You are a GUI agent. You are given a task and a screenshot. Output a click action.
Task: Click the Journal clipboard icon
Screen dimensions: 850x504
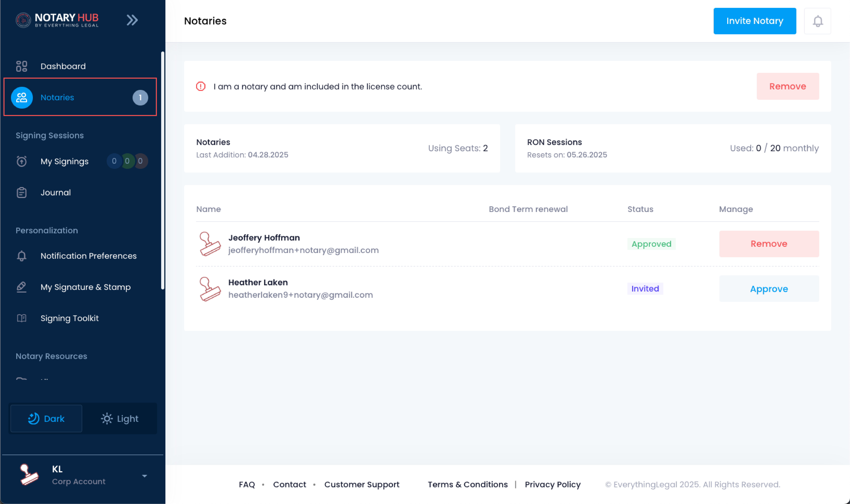coord(21,193)
